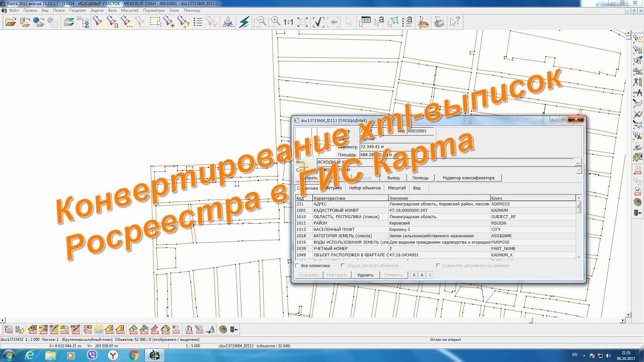The image size is (644, 362).
Task: Click the dashed rectangle area selection icon
Action: [x=155, y=22]
